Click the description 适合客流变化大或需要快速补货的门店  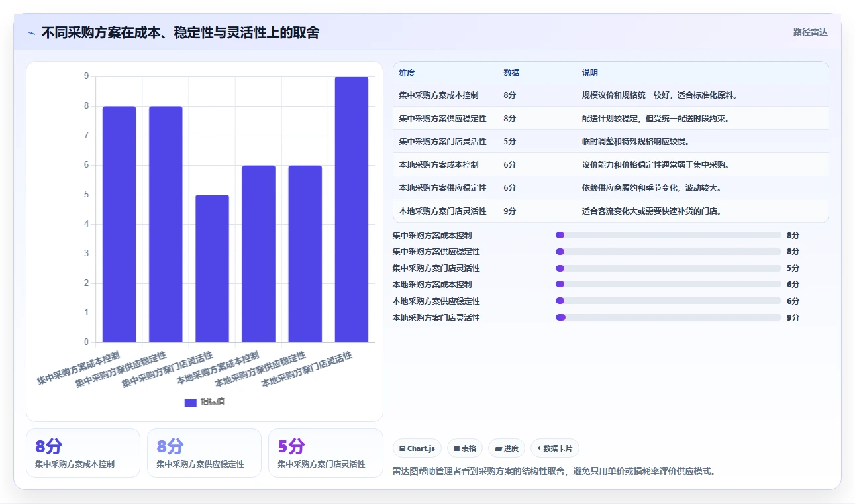tap(652, 211)
